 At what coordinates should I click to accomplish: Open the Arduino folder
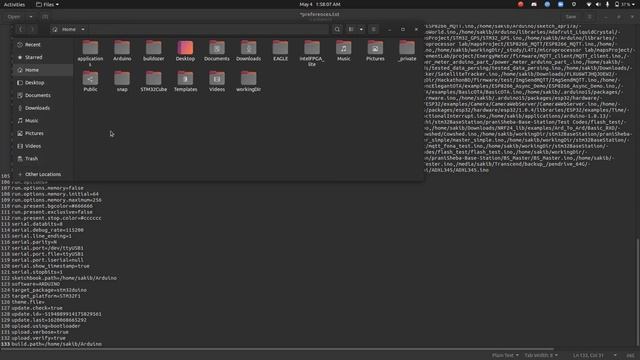[x=122, y=51]
